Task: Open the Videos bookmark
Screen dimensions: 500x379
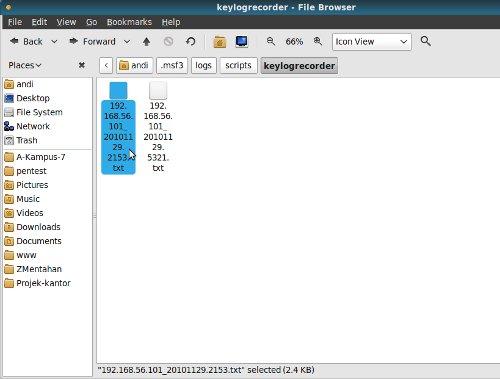Action: (x=24, y=213)
